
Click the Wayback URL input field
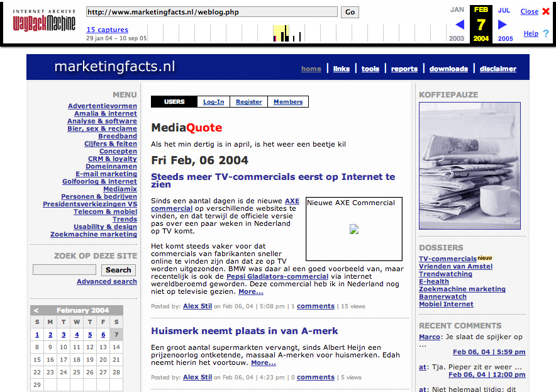211,12
